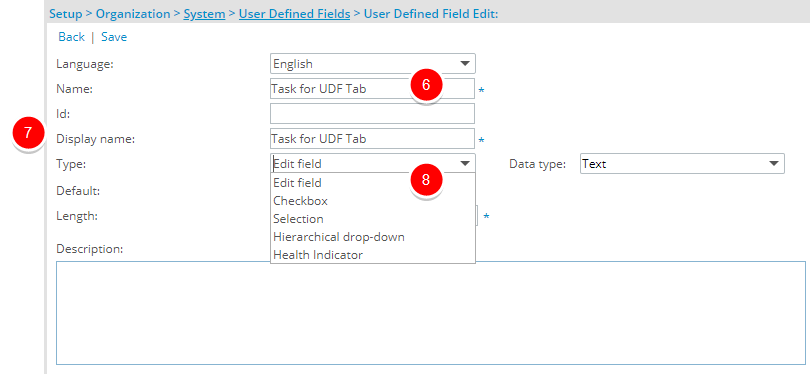Click the asterisk beside Length field
This screenshot has width=810, height=374.
click(x=486, y=216)
